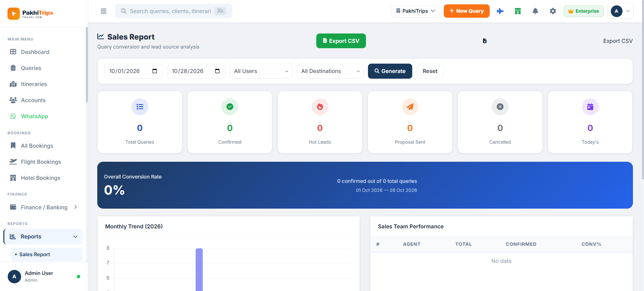
Task: Click the PakhiTrips logo
Action: click(31, 13)
